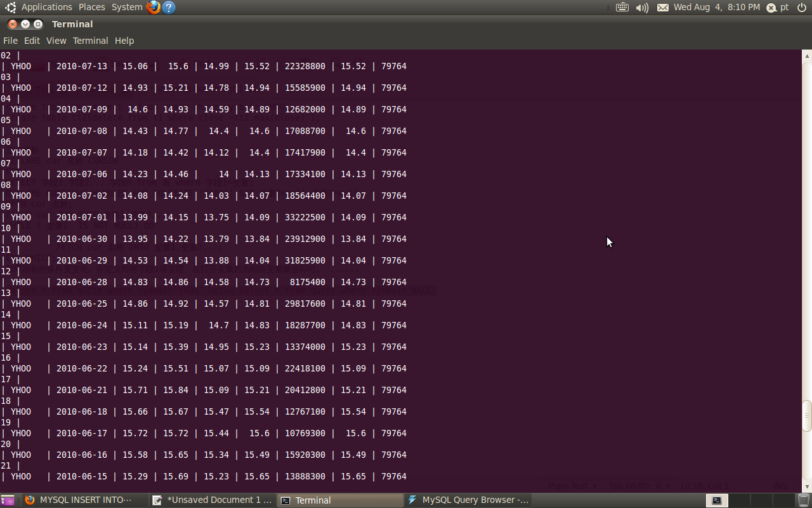The image size is (812, 508).
Task: Open the Terminal View menu
Action: 56,41
